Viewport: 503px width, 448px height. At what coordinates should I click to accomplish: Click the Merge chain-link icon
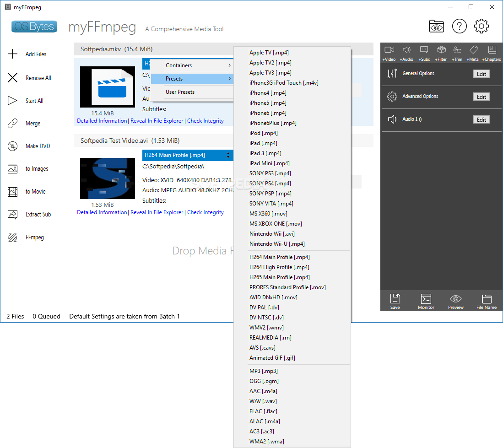tap(12, 123)
